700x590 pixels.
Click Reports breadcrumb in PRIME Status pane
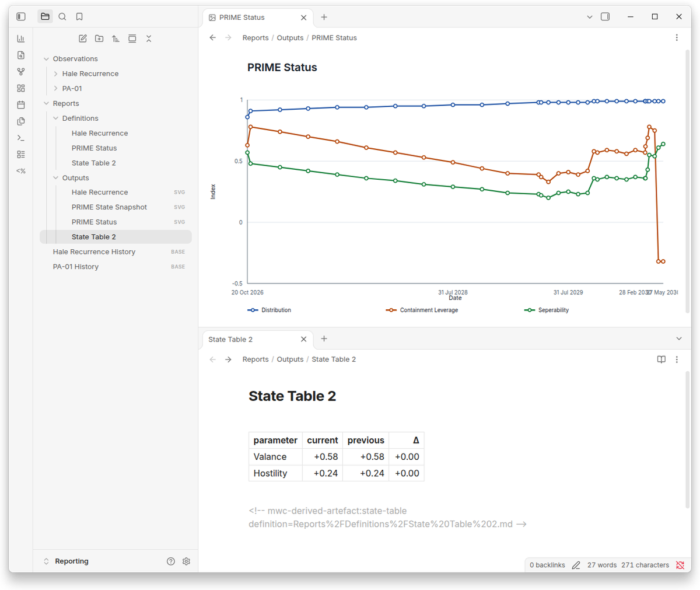point(256,38)
